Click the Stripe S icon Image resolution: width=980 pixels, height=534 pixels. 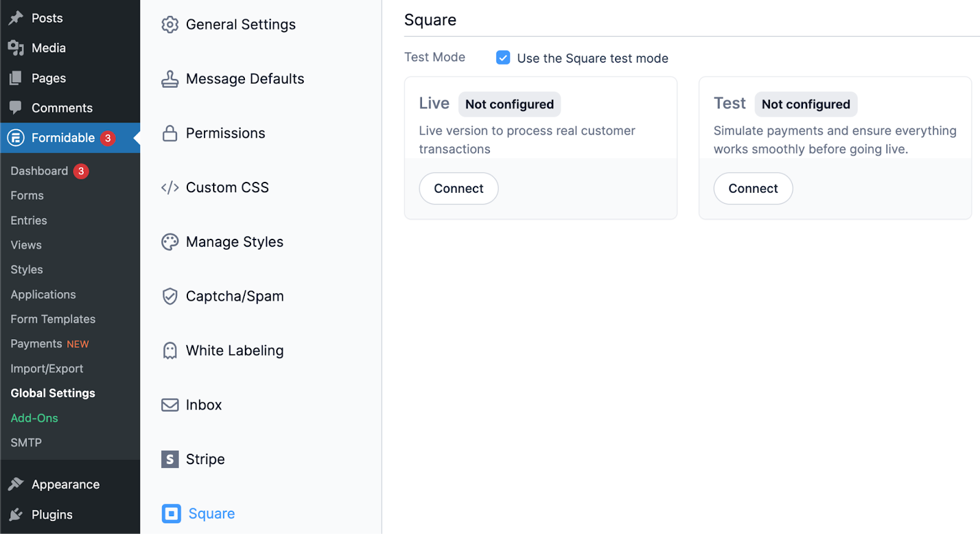170,459
